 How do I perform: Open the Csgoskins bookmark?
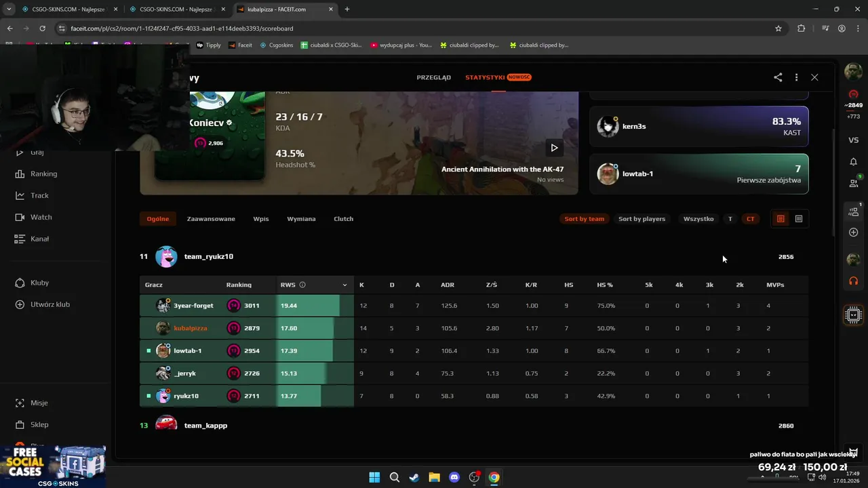tap(275, 45)
